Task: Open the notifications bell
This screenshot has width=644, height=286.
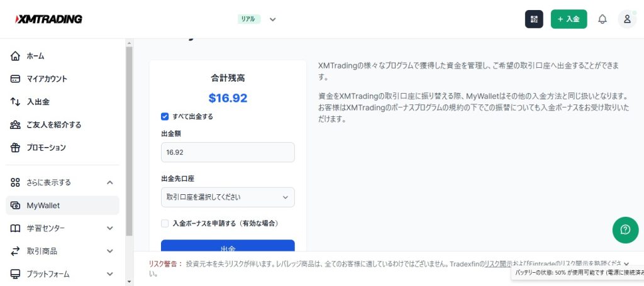Action: pyautogui.click(x=602, y=19)
